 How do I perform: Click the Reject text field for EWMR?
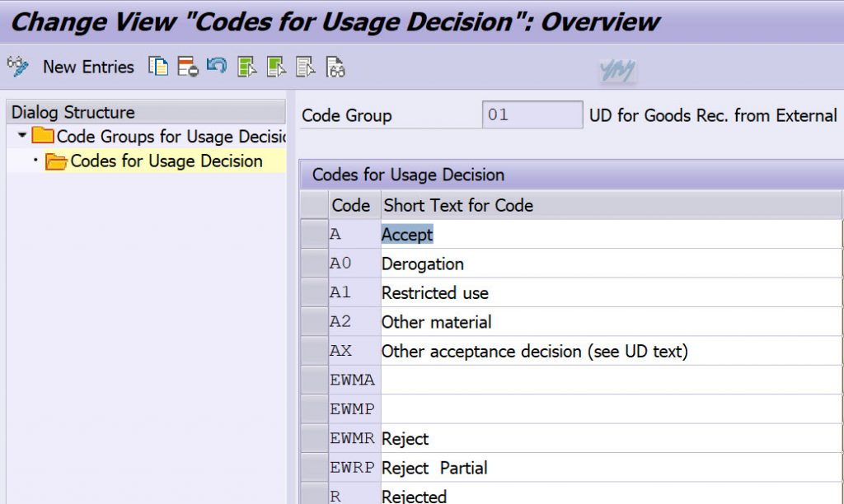point(612,438)
